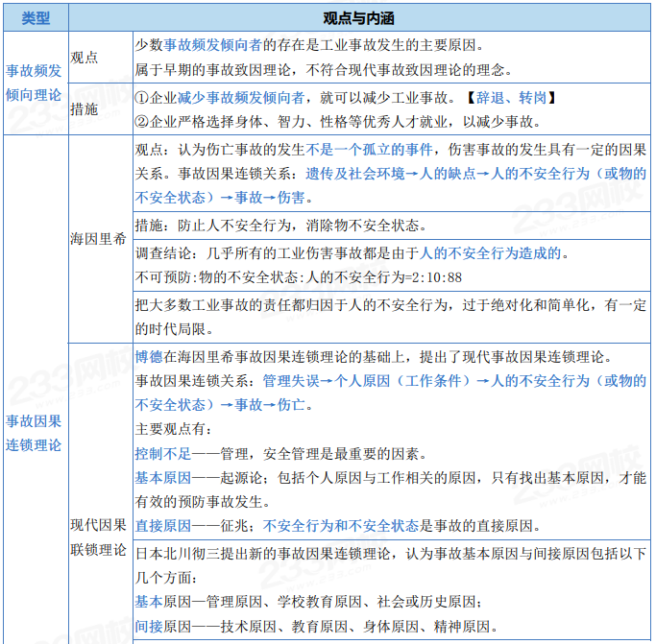Image resolution: width=656 pixels, height=644 pixels.
Task: Click blue text 人的不安全行为造成的
Action: pos(490,253)
